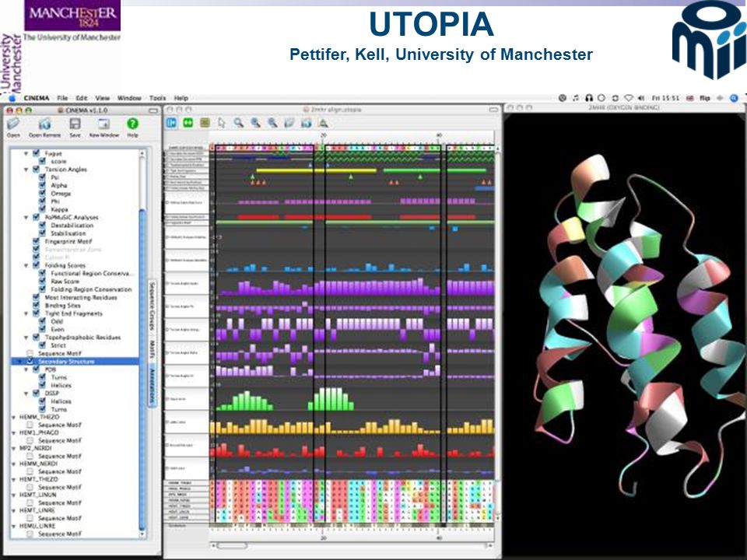Uncheck the Raw Score checkbox
Screen dimensions: 747x560
pos(42,282)
